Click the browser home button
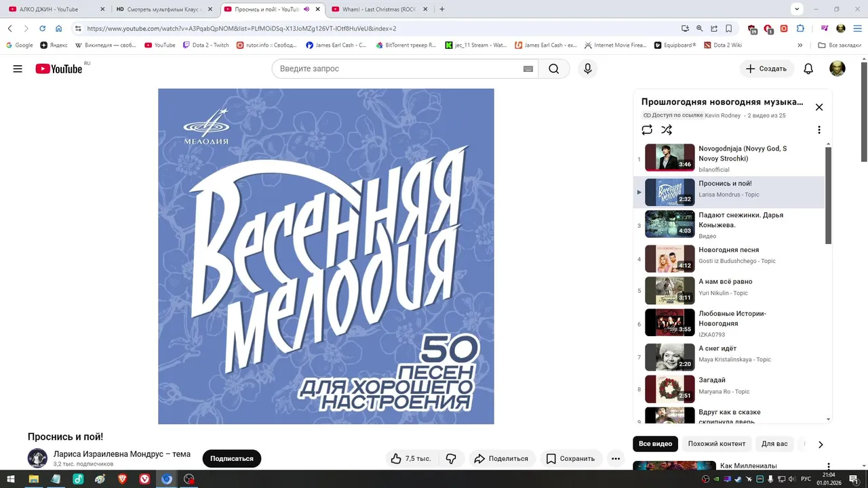Viewport: 868px width, 488px height. pos(59,28)
